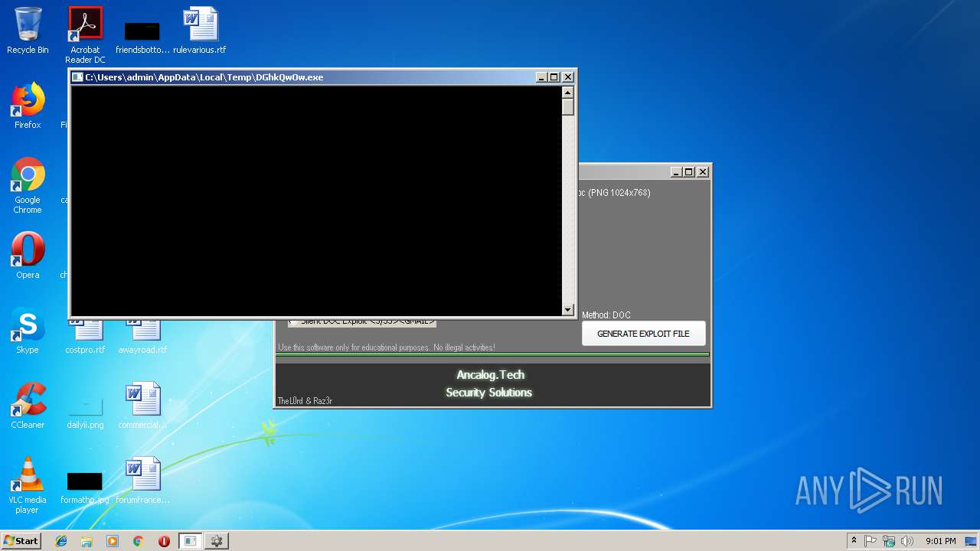Open Acrobat Reader DC shortcut
Screen dimensions: 980x551
(x=85, y=35)
